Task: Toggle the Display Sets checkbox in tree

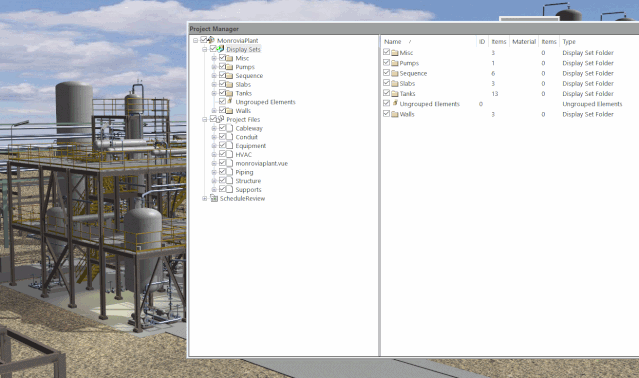Action: 213,49
